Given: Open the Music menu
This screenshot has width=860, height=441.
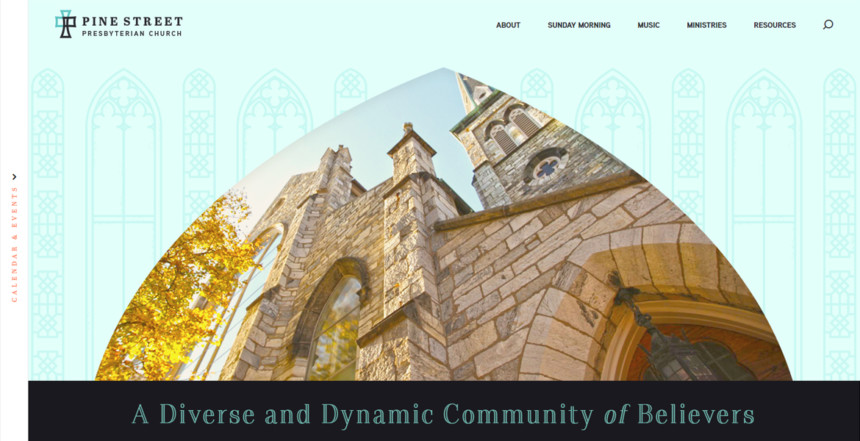Looking at the screenshot, I should pos(648,25).
